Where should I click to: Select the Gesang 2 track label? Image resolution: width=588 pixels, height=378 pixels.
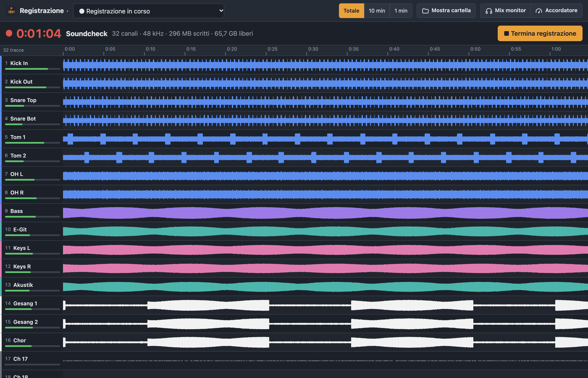(x=25, y=322)
